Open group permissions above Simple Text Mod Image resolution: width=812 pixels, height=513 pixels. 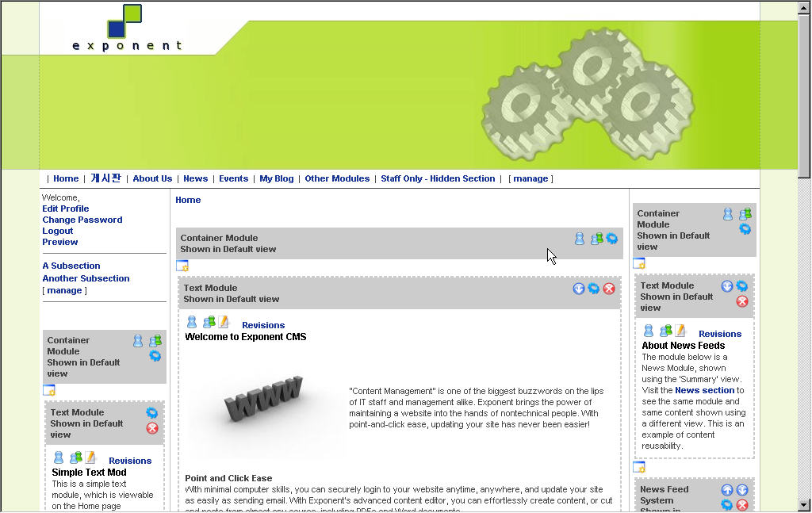click(75, 457)
